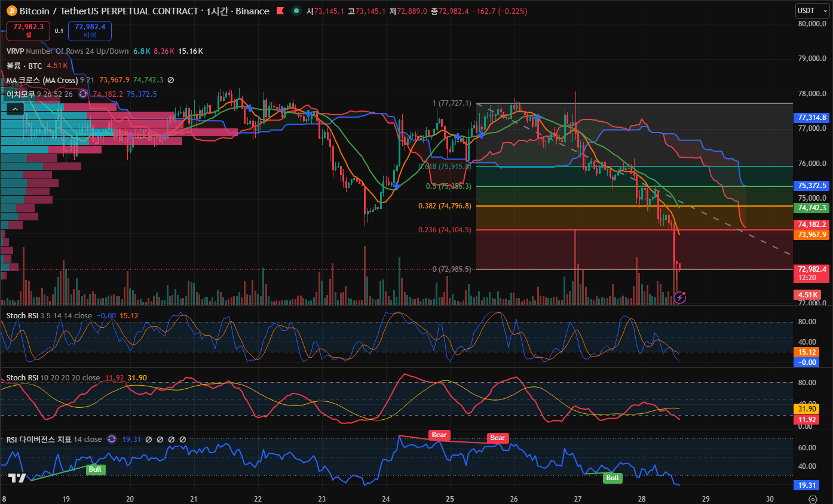Click the red 74,182.2 price tag
This screenshot has width=833, height=504.
pyautogui.click(x=811, y=225)
